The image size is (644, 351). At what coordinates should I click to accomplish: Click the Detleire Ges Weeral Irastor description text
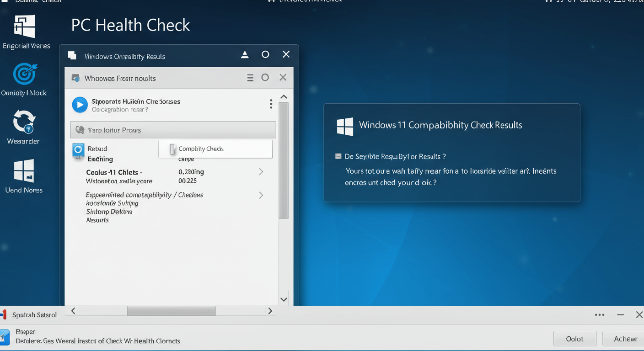pyautogui.click(x=98, y=341)
